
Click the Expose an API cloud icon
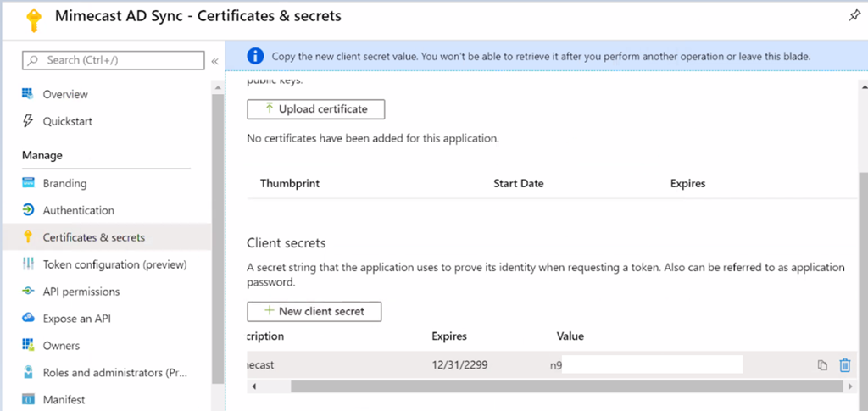28,318
